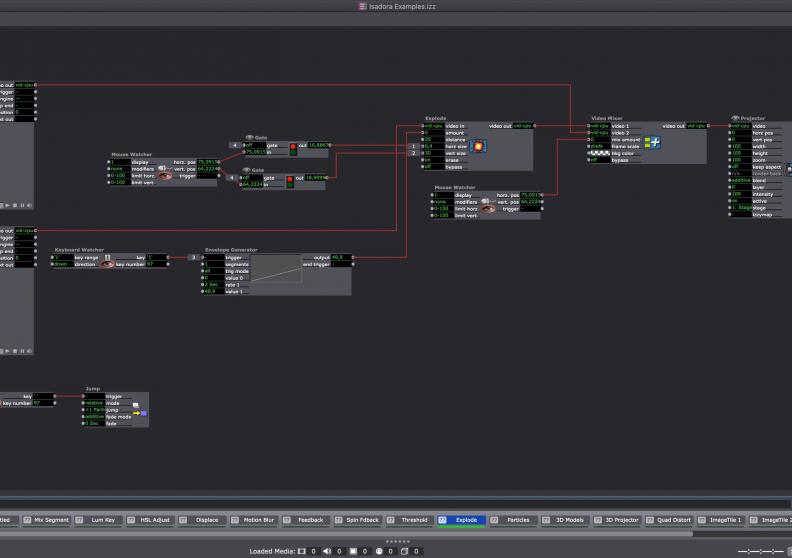Switch to the Mix Segment scene tab
792x558 pixels.
click(47, 520)
